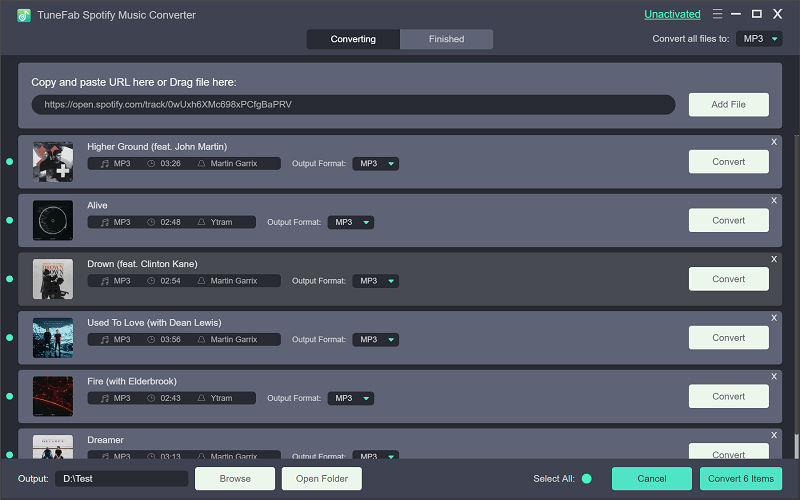Expand Output Format dropdown for Drown

pos(375,281)
